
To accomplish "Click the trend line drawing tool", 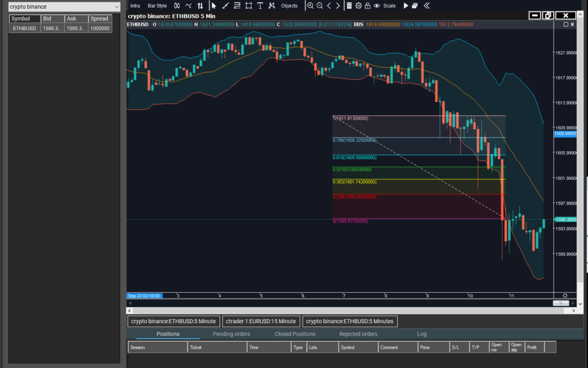I will [x=225, y=6].
